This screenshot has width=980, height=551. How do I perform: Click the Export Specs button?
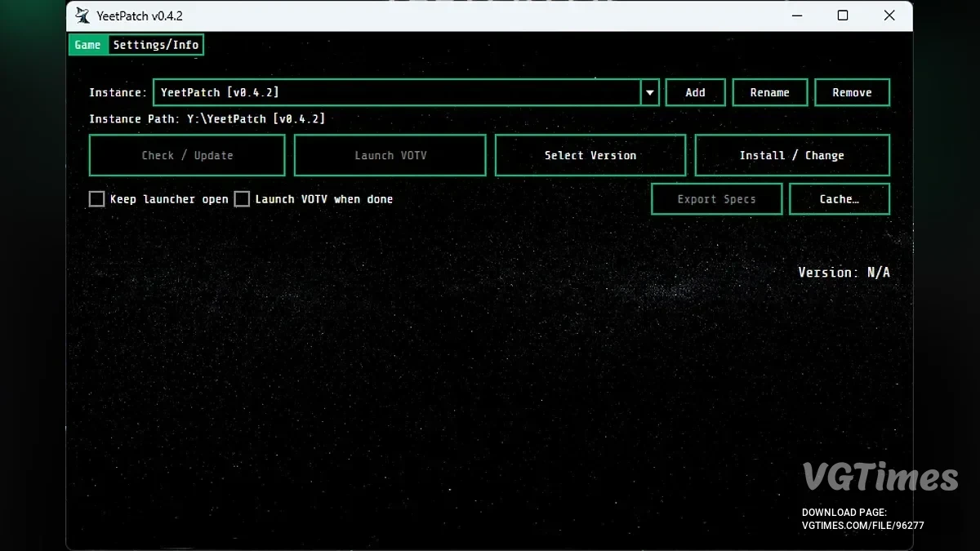[716, 199]
